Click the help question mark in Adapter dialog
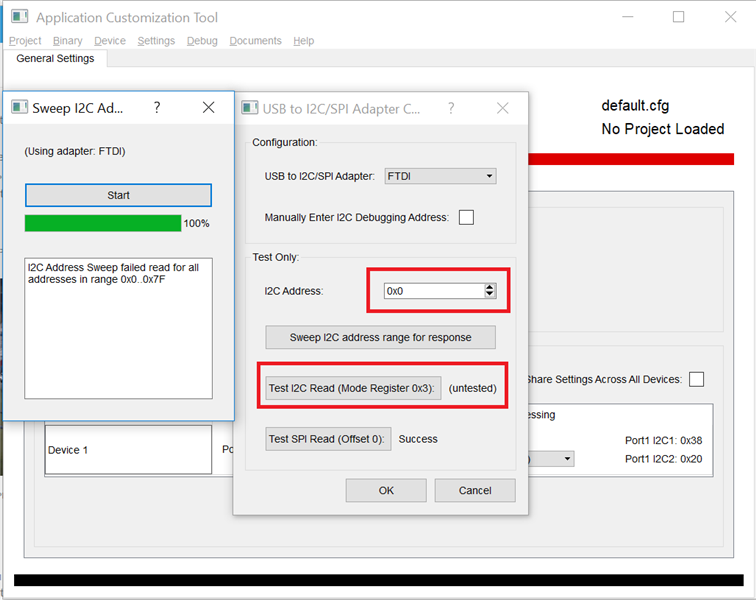Image resolution: width=756 pixels, height=600 pixels. pyautogui.click(x=451, y=108)
